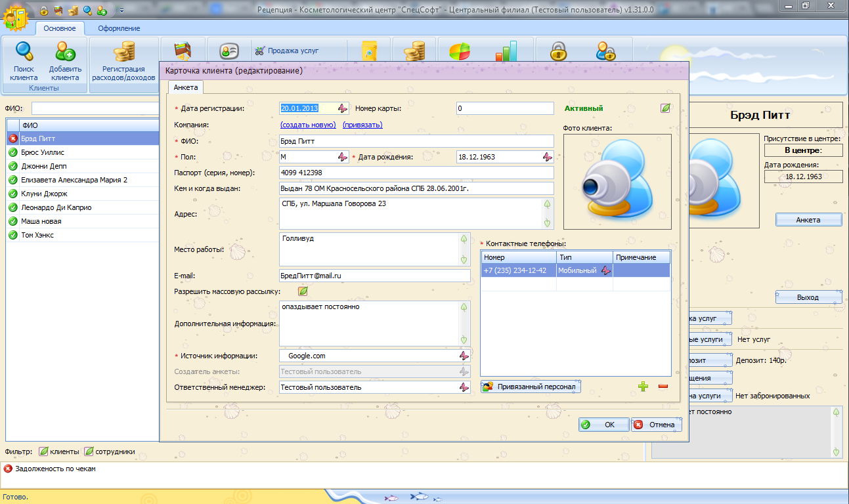
Task: Click the Поиск клиента magnifier icon
Action: click(x=24, y=52)
